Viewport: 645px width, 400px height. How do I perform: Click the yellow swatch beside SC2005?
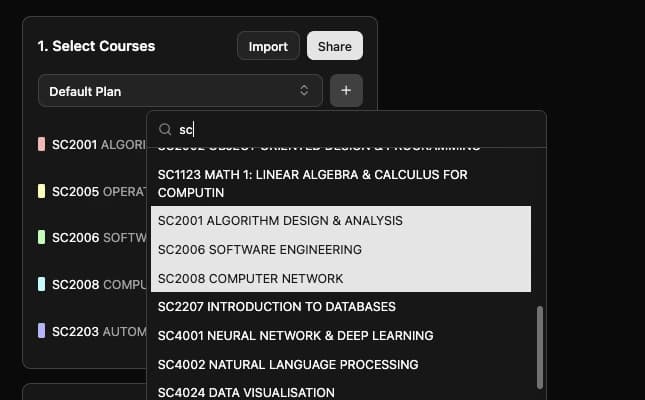point(42,191)
